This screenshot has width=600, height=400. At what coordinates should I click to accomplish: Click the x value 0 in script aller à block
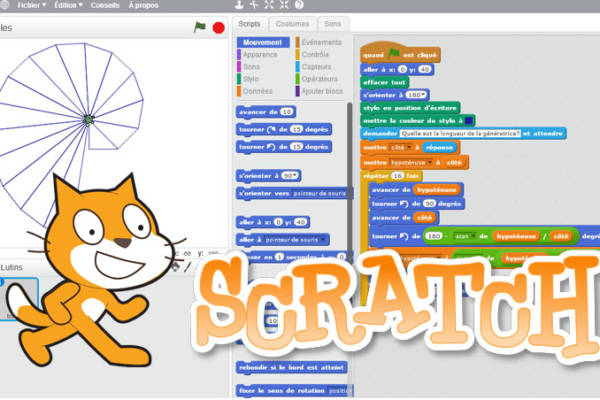402,69
